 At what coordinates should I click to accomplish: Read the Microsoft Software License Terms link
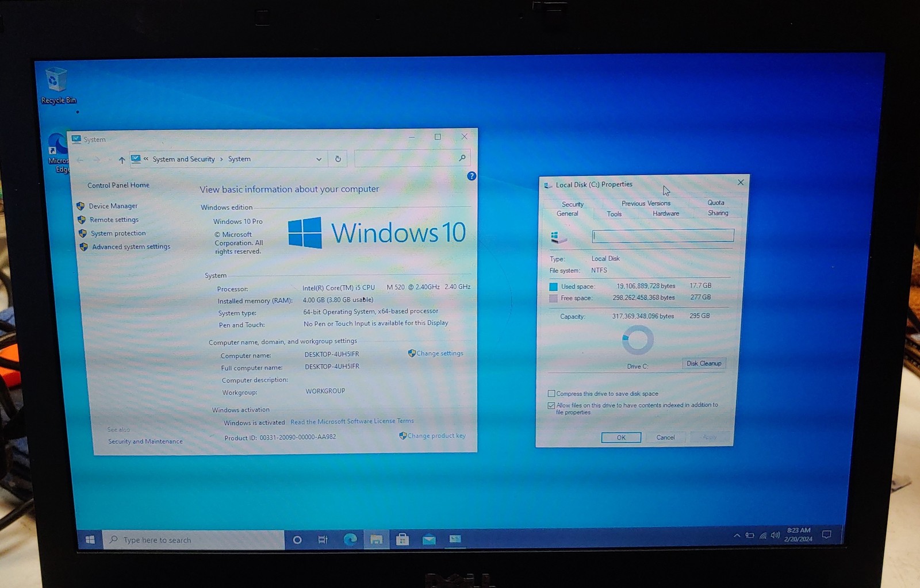click(x=352, y=421)
